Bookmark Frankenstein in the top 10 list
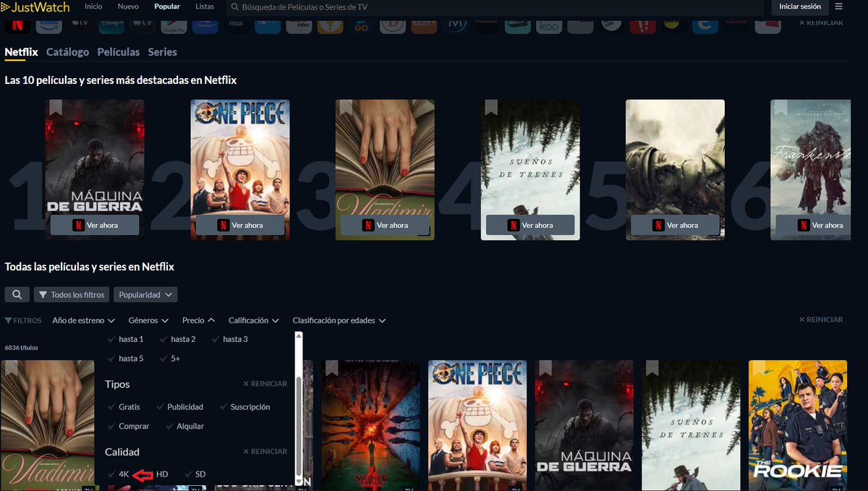The height and width of the screenshot is (491, 868). [x=780, y=107]
